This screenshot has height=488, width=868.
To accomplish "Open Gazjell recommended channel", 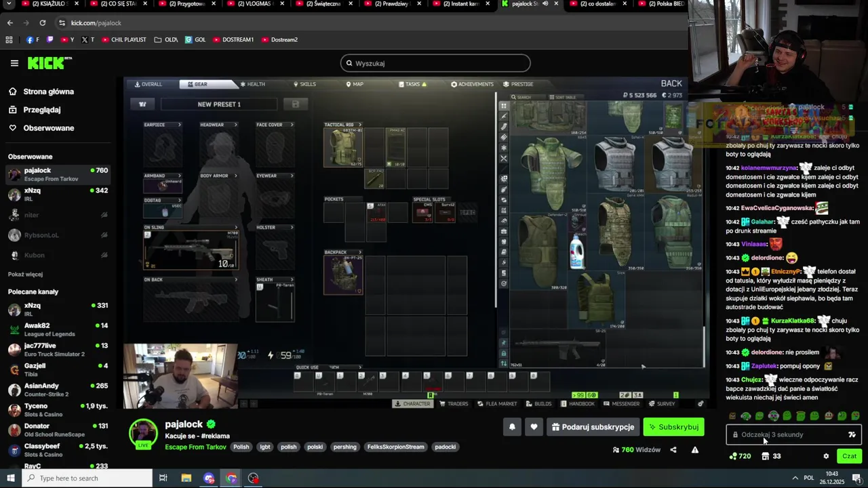I will pyautogui.click(x=58, y=369).
